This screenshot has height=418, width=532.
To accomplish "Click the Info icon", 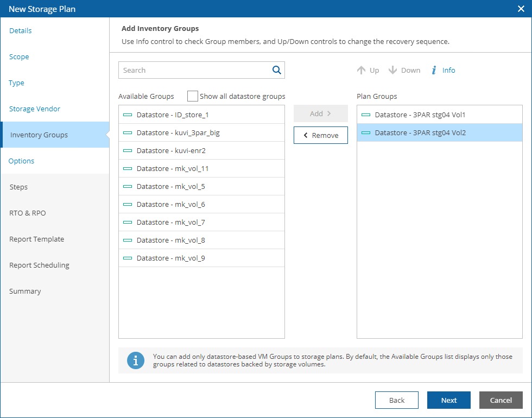I will [x=434, y=71].
